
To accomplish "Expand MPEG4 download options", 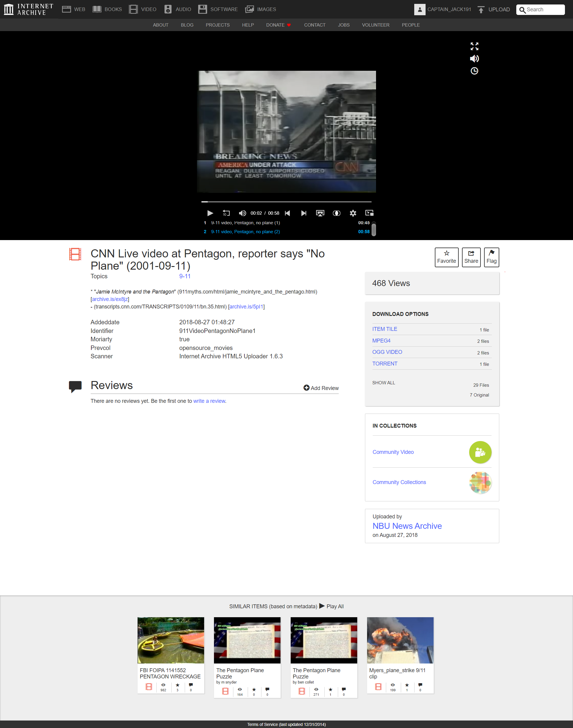I will 381,340.
